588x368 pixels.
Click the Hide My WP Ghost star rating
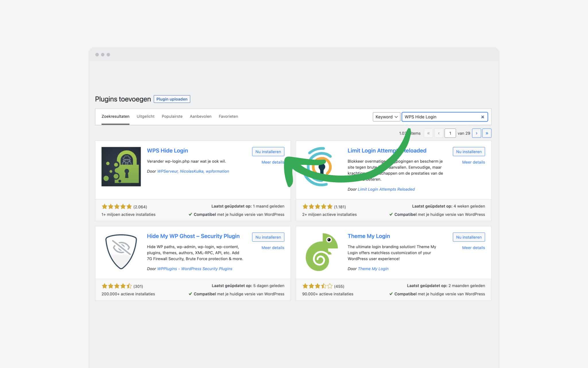(x=117, y=286)
